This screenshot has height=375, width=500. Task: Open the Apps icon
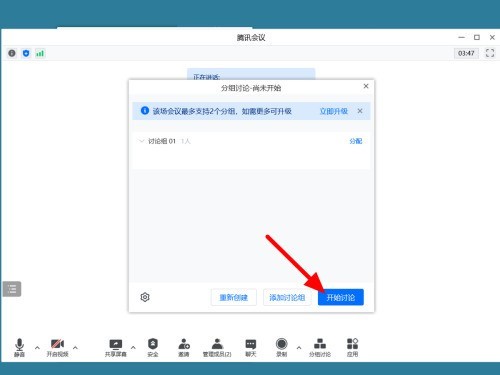(352, 347)
